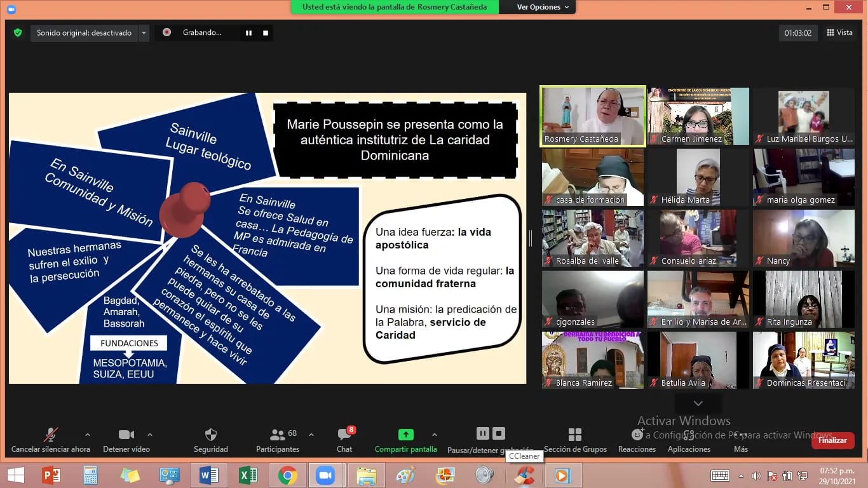Toggle camera with Detener vídeo
The width and height of the screenshot is (868, 488).
click(x=126, y=435)
